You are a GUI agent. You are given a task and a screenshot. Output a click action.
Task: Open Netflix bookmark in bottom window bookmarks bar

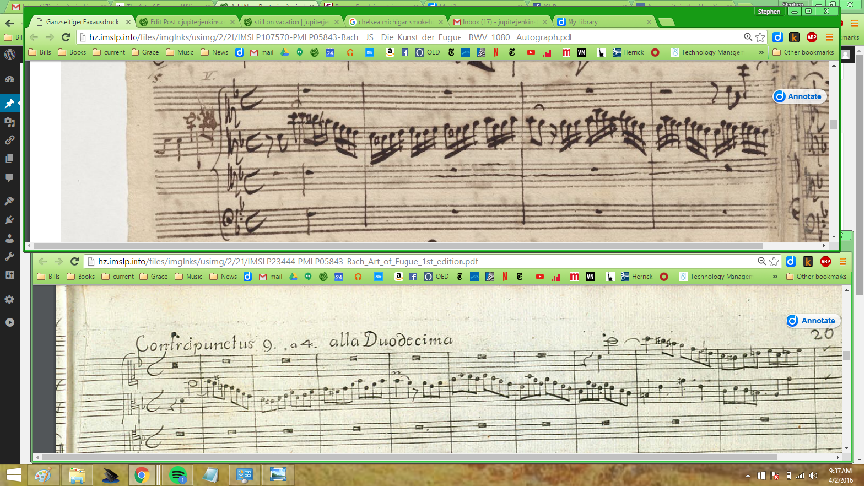pos(505,276)
